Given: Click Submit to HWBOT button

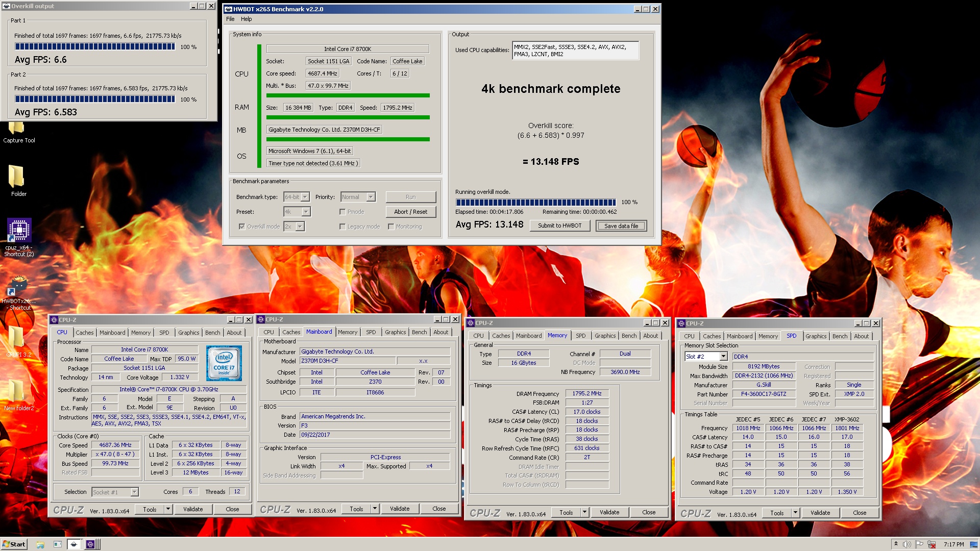Looking at the screenshot, I should 559,226.
